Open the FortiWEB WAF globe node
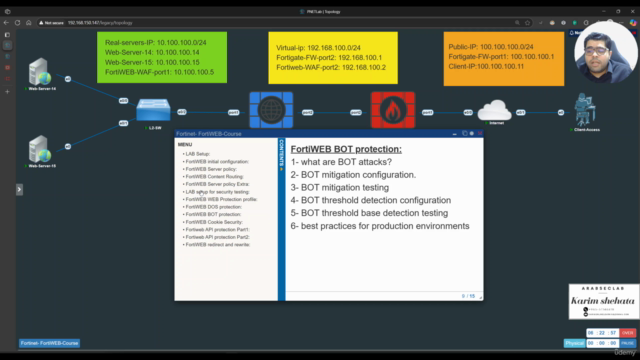Image resolution: width=640 pixels, height=360 pixels. tap(271, 110)
